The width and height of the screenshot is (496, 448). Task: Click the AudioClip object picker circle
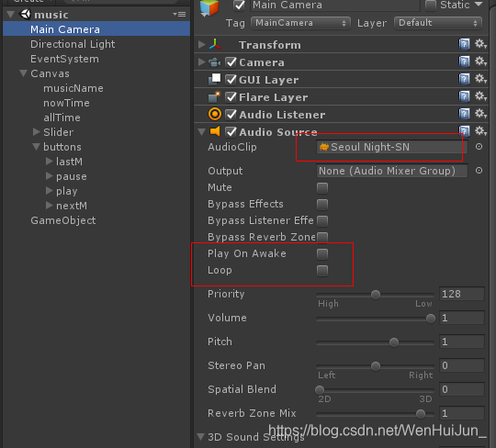click(479, 147)
